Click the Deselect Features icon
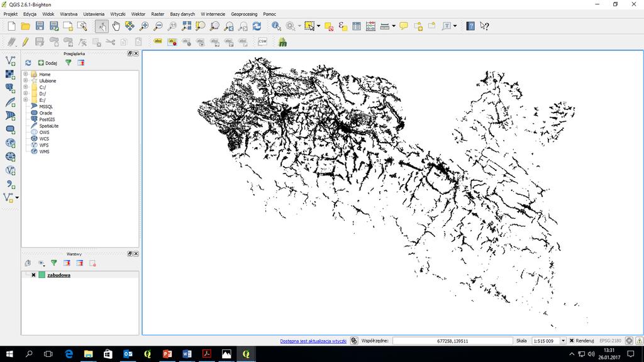The image size is (644, 362). coord(328,26)
